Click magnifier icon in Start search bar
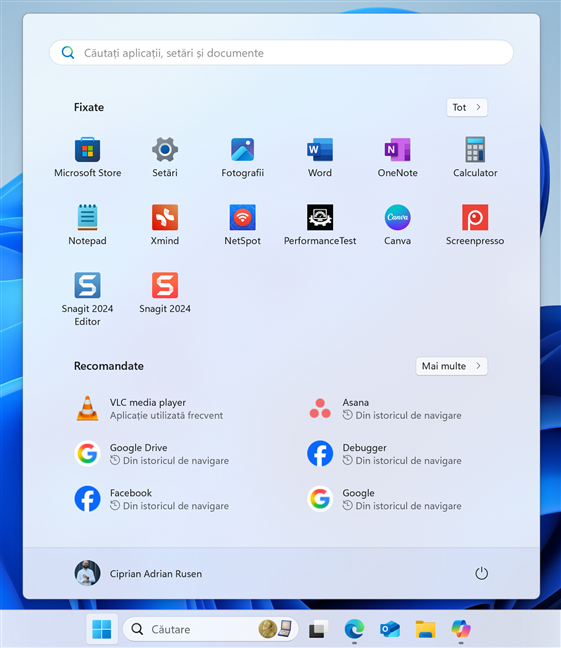The height and width of the screenshot is (648, 561). 68,52
